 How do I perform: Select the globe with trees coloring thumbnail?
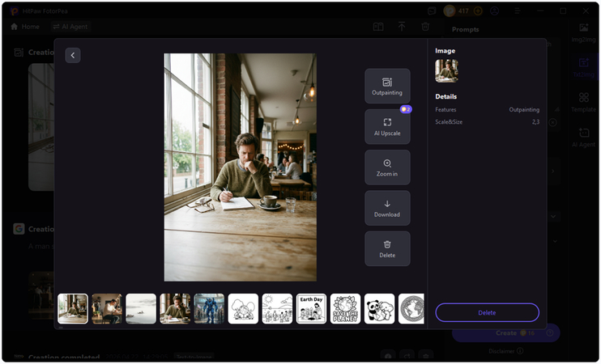tap(243, 309)
